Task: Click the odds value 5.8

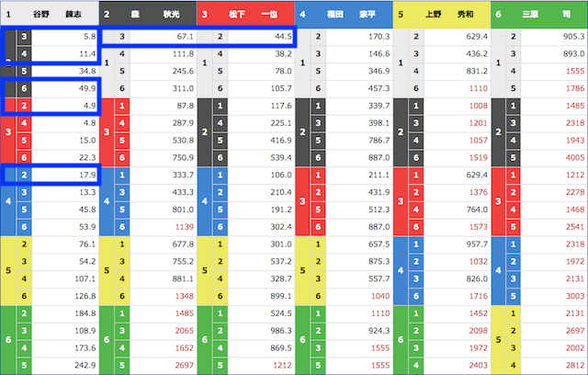Action: (x=90, y=37)
